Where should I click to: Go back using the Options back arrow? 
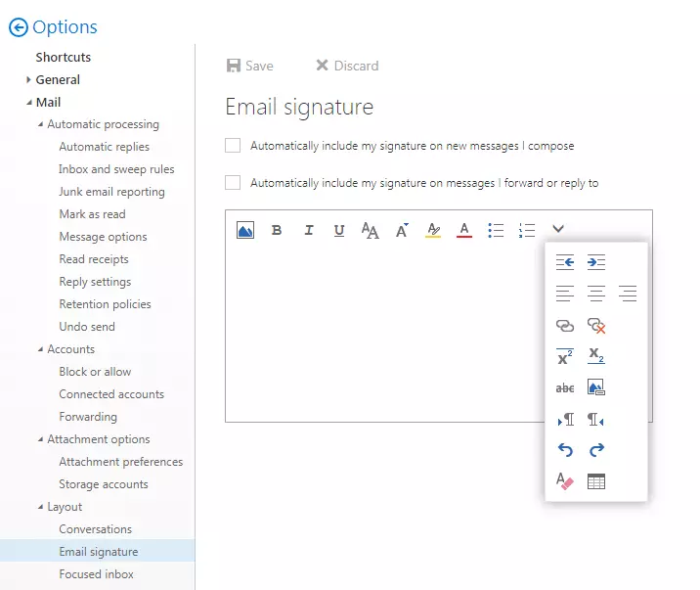pos(19,27)
